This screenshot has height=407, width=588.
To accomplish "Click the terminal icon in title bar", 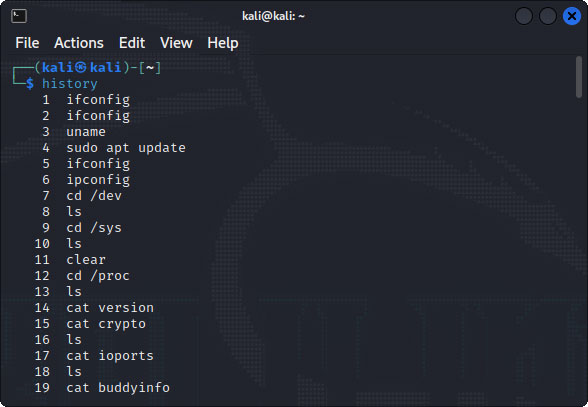I will [19, 16].
